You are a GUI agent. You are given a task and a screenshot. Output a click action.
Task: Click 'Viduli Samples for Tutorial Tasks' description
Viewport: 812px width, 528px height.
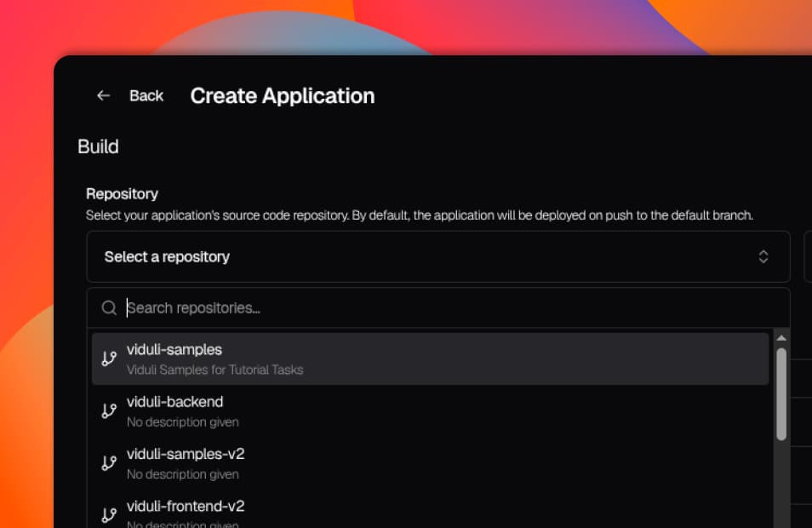point(214,370)
